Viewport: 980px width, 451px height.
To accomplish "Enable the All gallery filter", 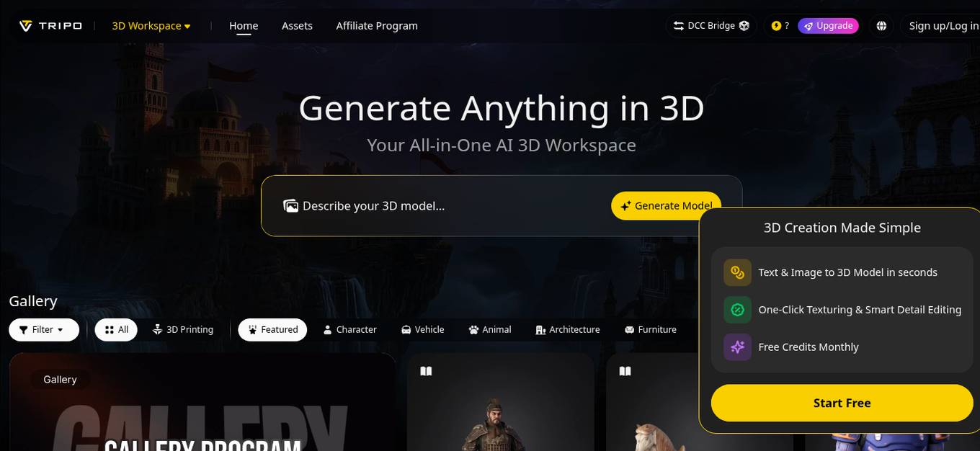I will coord(115,329).
